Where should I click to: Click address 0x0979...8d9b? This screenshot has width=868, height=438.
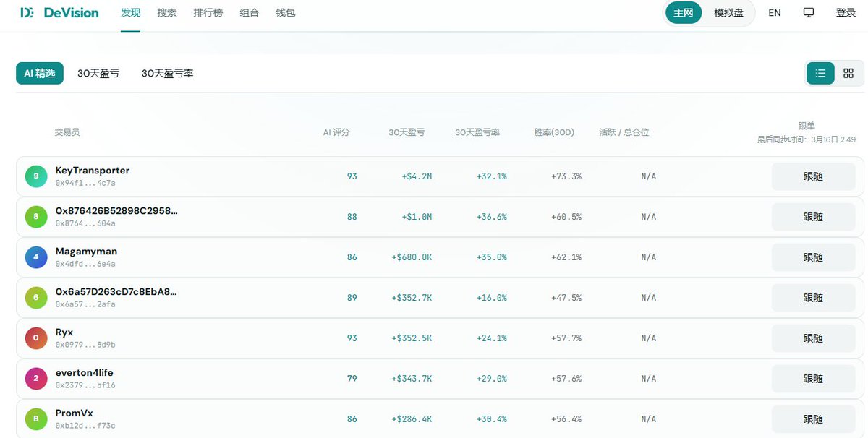[x=85, y=345]
